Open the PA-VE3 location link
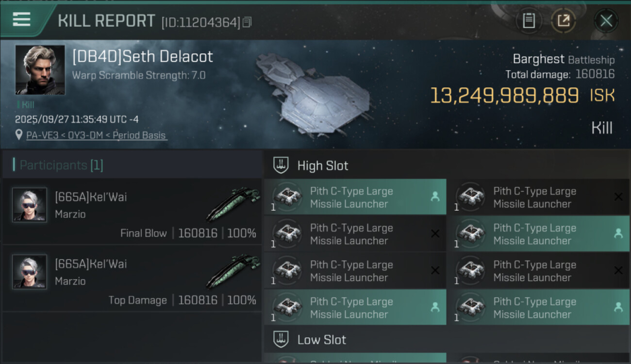631x364 pixels. click(x=97, y=135)
